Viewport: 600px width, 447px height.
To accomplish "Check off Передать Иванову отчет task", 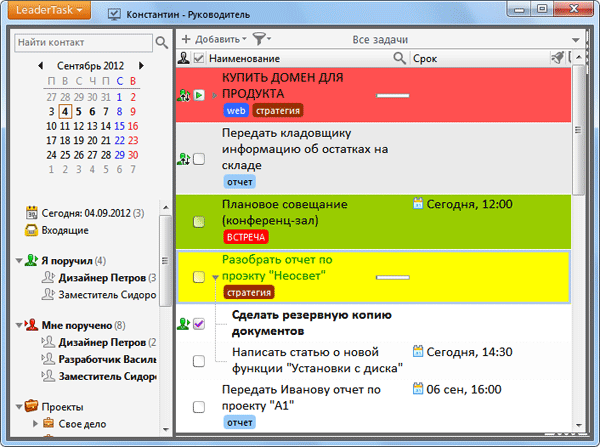I will click(x=199, y=406).
